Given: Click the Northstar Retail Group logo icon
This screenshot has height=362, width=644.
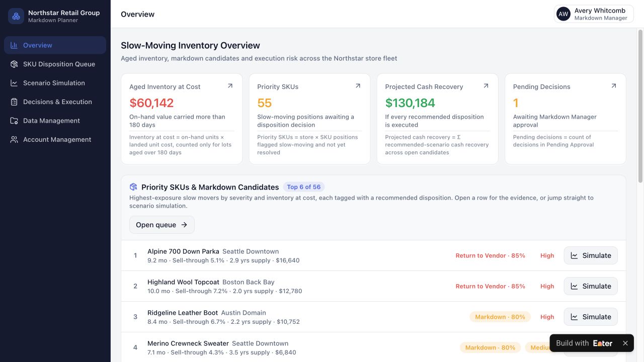Looking at the screenshot, I should click(16, 16).
